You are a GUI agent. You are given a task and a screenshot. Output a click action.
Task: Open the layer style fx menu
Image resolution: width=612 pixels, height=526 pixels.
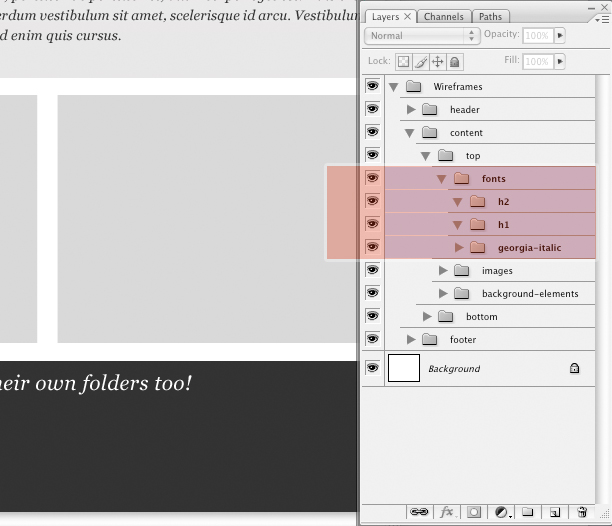point(447,512)
